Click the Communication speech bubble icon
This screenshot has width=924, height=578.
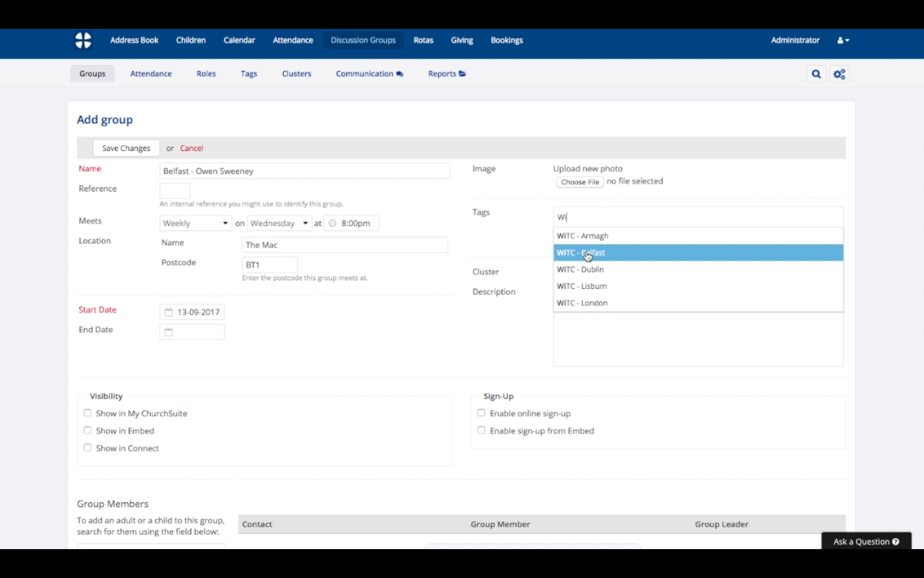click(x=400, y=74)
